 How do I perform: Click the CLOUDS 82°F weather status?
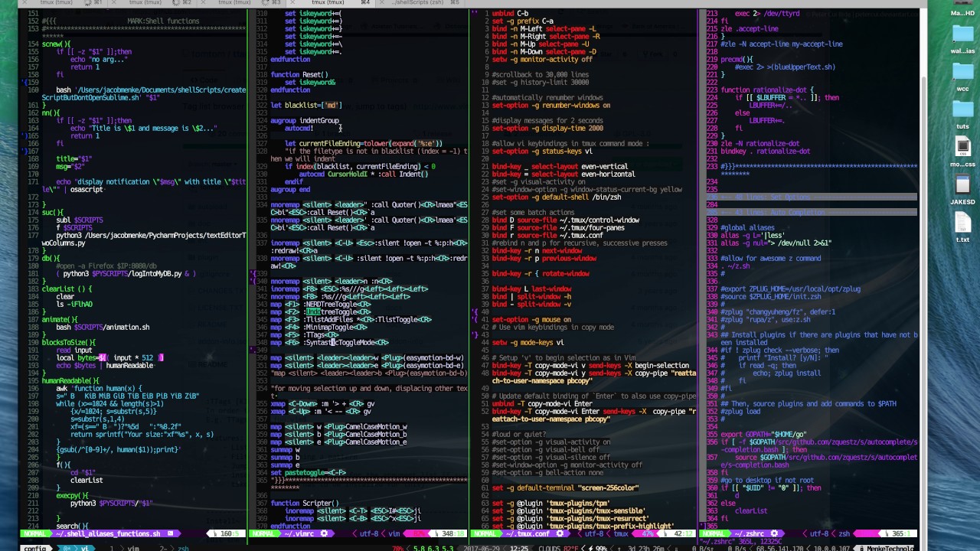tap(560, 548)
